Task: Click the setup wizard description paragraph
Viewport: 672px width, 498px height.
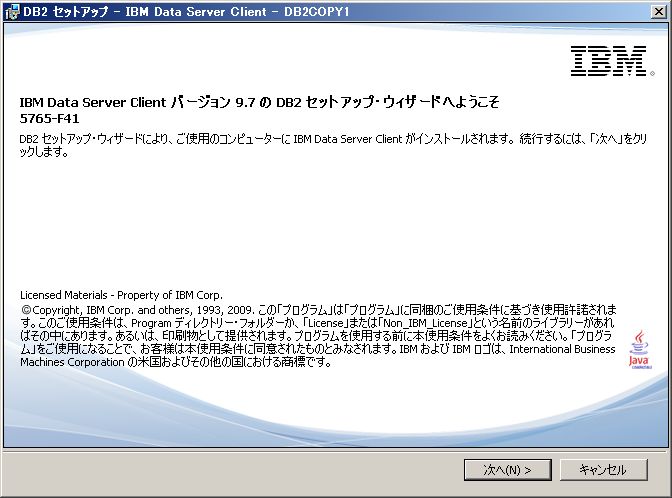Action: 333,145
